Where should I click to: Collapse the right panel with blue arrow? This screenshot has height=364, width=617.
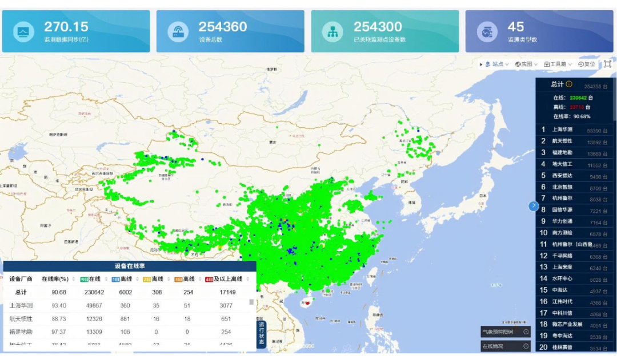pos(534,206)
